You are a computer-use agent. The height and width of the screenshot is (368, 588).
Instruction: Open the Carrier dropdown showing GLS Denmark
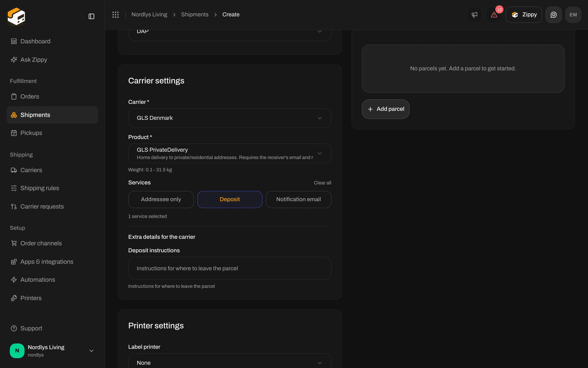(230, 118)
